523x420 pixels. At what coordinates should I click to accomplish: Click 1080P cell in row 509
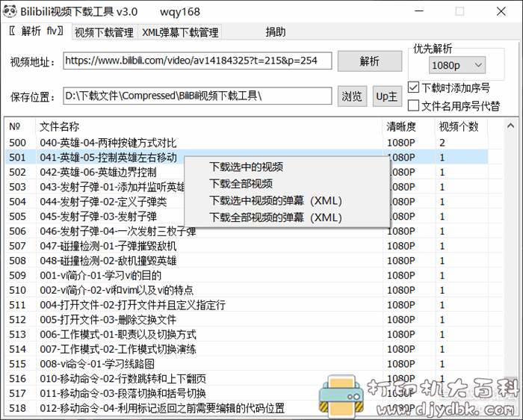pos(401,275)
